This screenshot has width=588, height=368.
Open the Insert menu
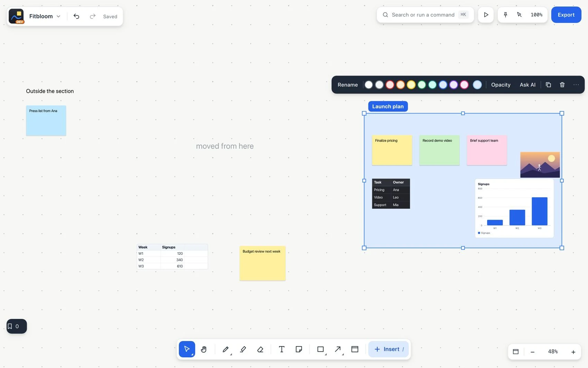[x=388, y=349]
